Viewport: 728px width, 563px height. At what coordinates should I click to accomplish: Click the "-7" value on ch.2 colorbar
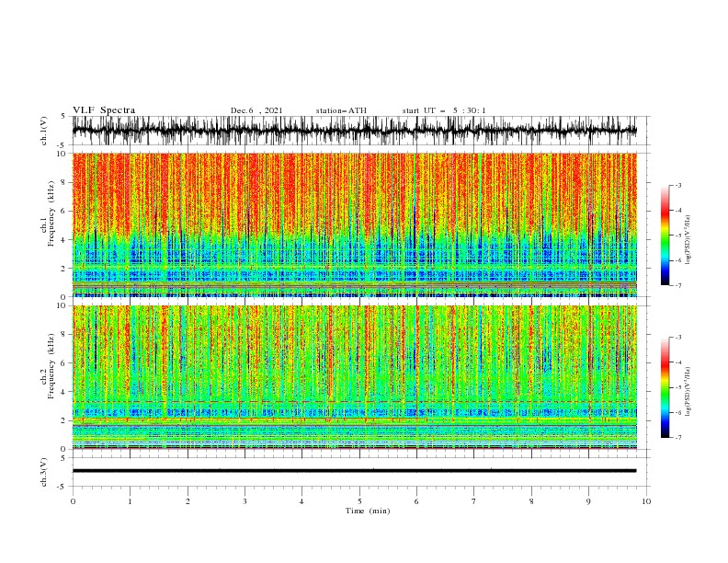pos(678,437)
